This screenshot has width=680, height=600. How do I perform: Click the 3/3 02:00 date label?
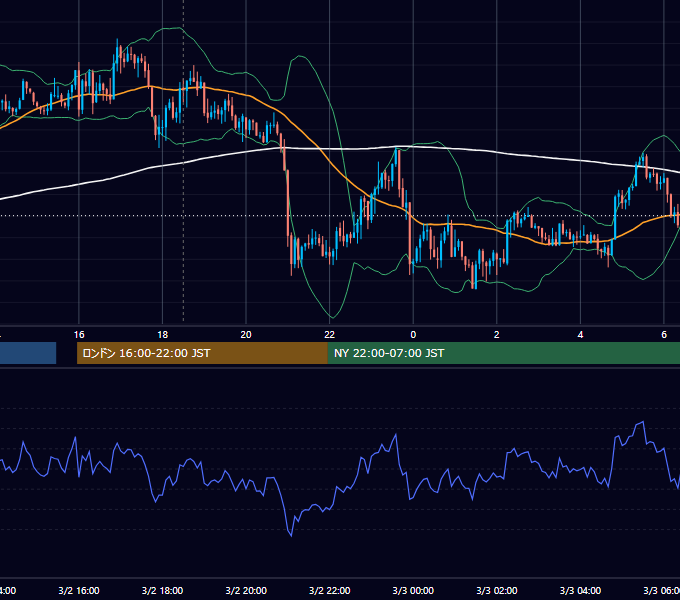(x=497, y=590)
